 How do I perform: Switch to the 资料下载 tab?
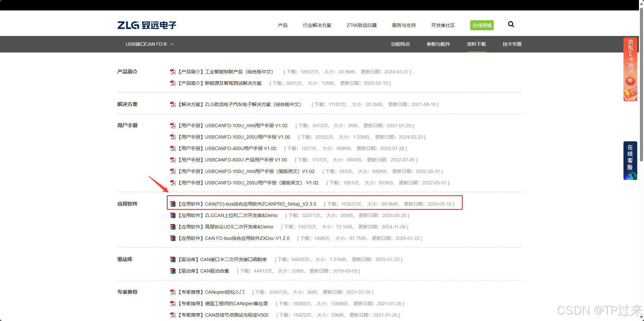pos(476,44)
